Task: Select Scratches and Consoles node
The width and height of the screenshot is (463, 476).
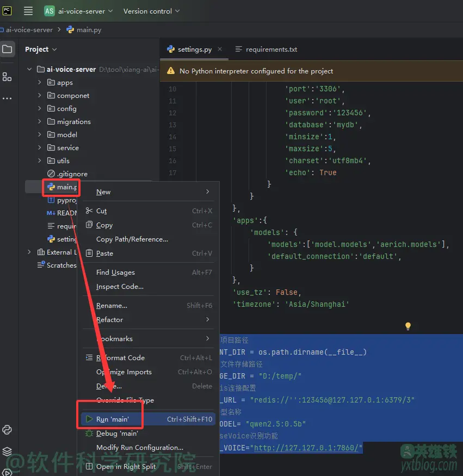Action: pyautogui.click(x=57, y=265)
